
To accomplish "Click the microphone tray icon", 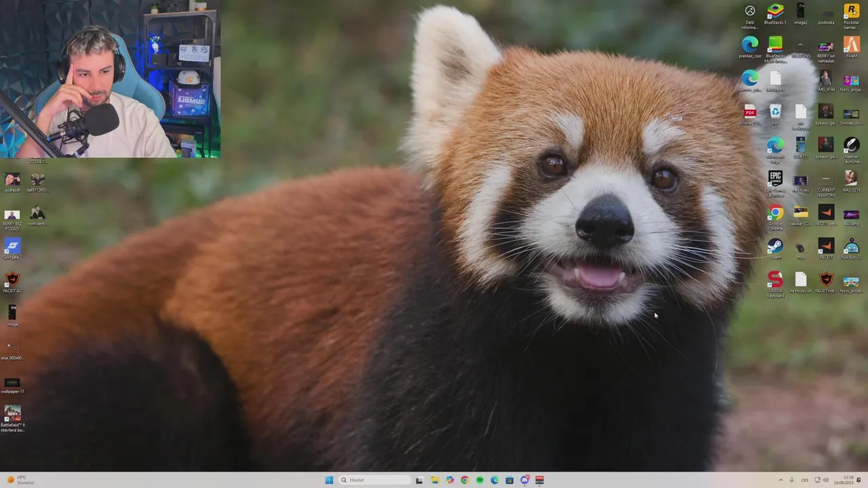I will 792,480.
